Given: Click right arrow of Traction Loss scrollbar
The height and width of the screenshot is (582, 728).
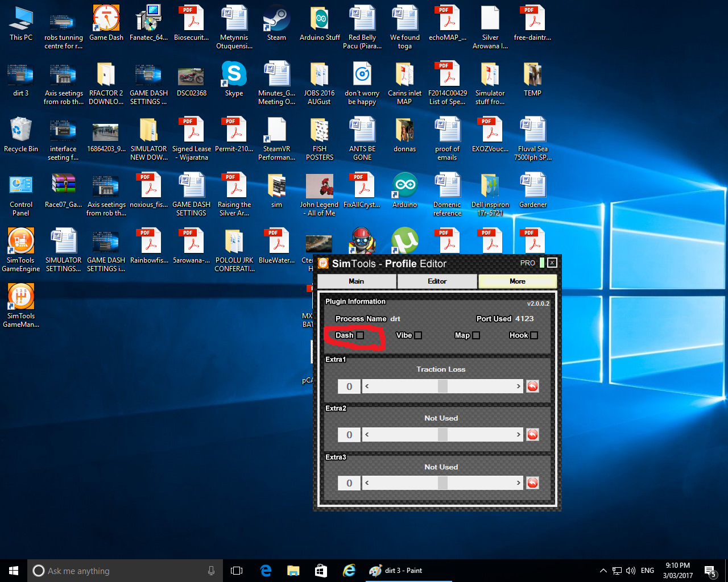Looking at the screenshot, I should pos(518,386).
